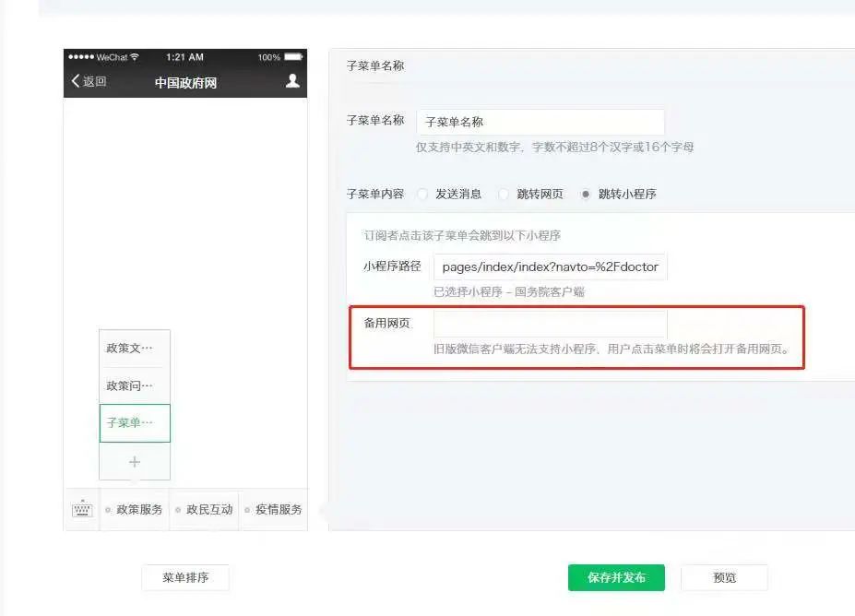
Task: Click the back arrow icon in phone preview
Action: [76, 81]
